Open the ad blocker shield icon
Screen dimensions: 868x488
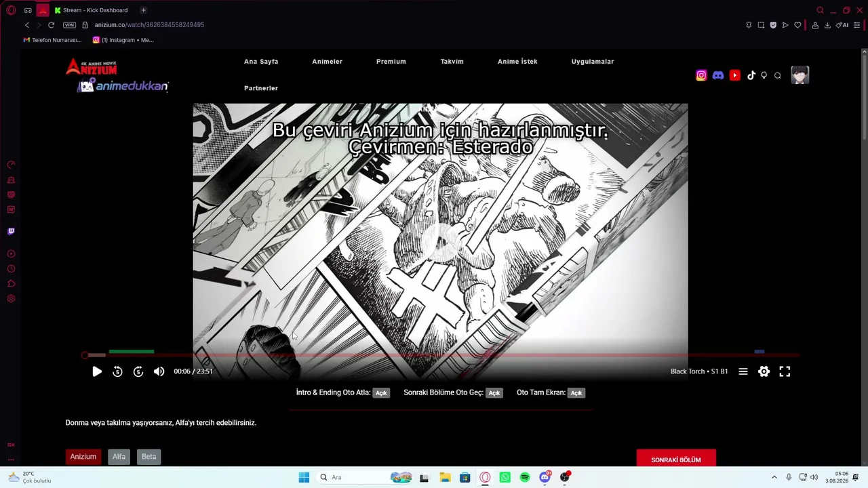pyautogui.click(x=773, y=25)
